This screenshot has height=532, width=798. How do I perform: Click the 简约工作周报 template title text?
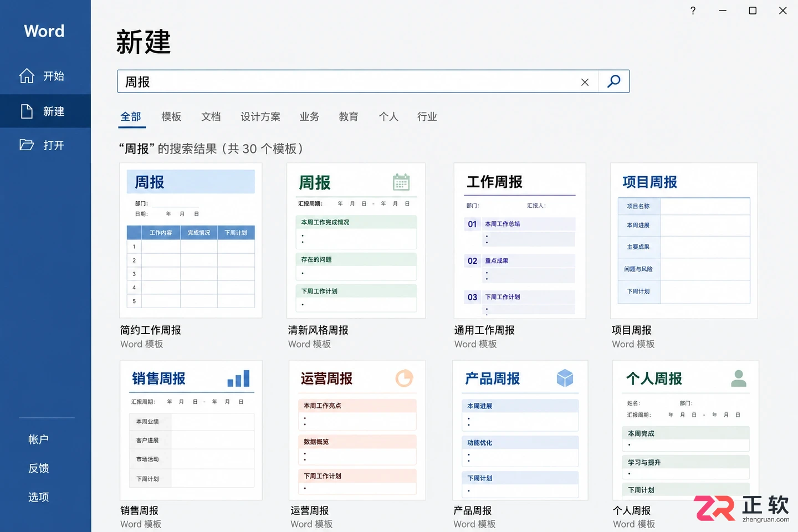point(151,330)
